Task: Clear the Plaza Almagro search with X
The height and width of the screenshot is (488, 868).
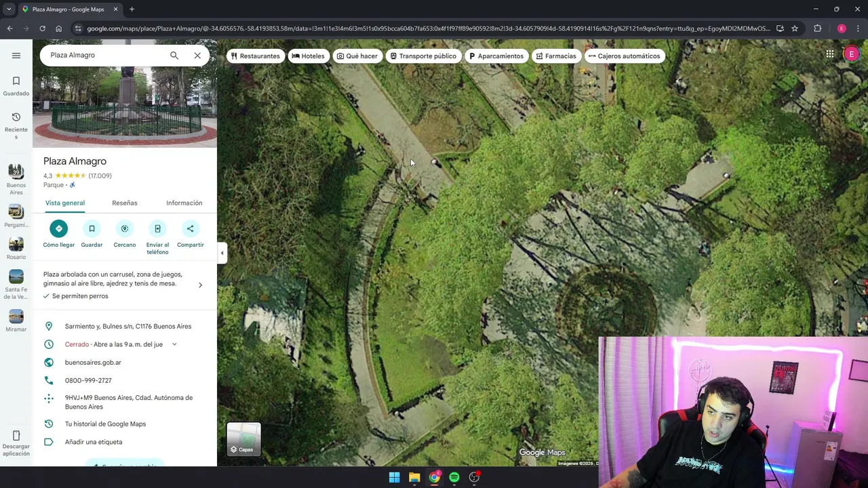Action: click(197, 56)
